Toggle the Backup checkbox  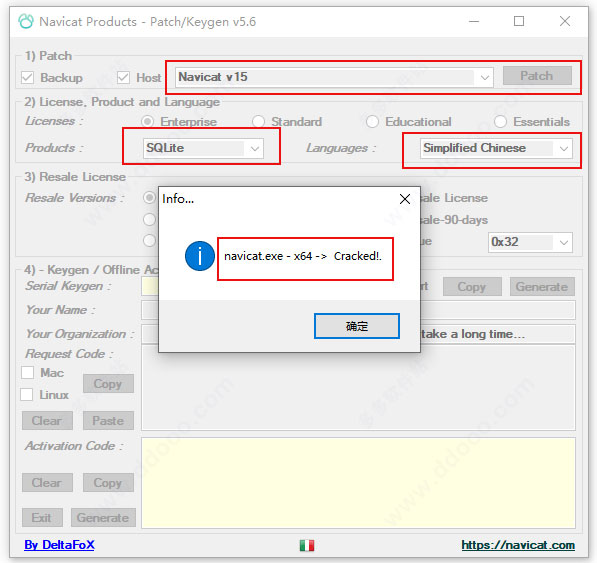tap(27, 78)
